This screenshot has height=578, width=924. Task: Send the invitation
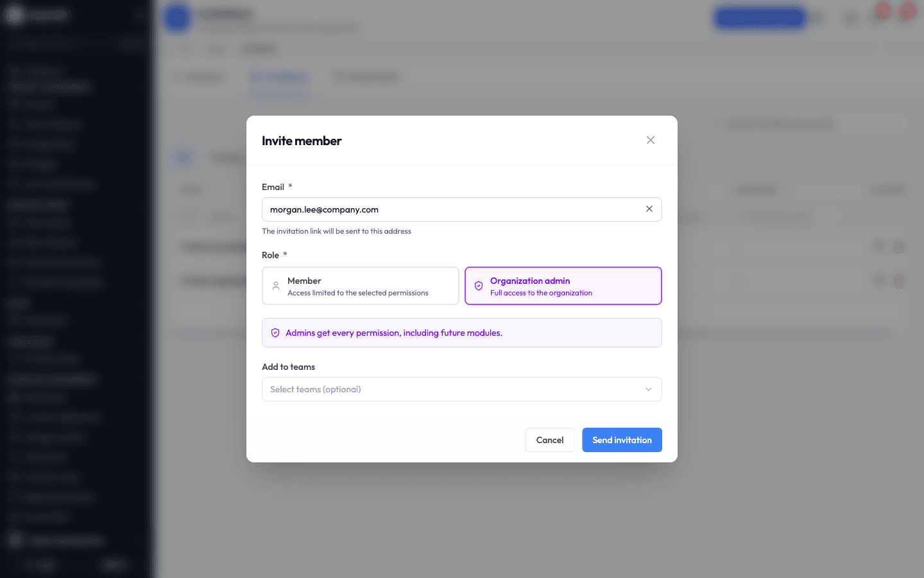tap(622, 440)
